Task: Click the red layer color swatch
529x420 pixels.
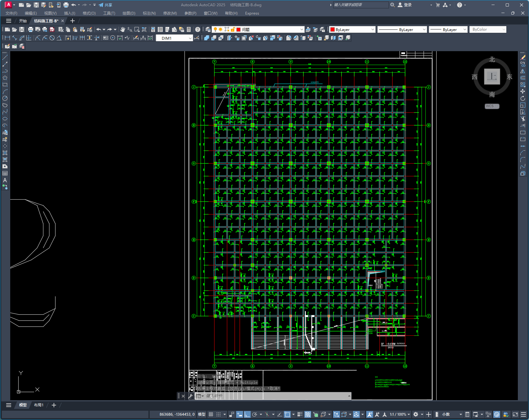Action: 238,29
